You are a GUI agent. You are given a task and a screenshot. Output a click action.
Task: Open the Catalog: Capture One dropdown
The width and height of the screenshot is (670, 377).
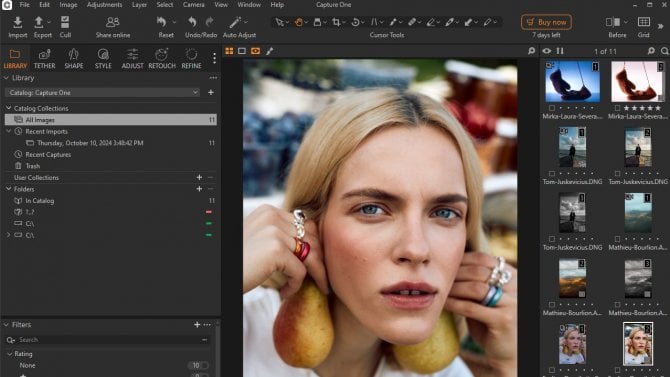[103, 93]
